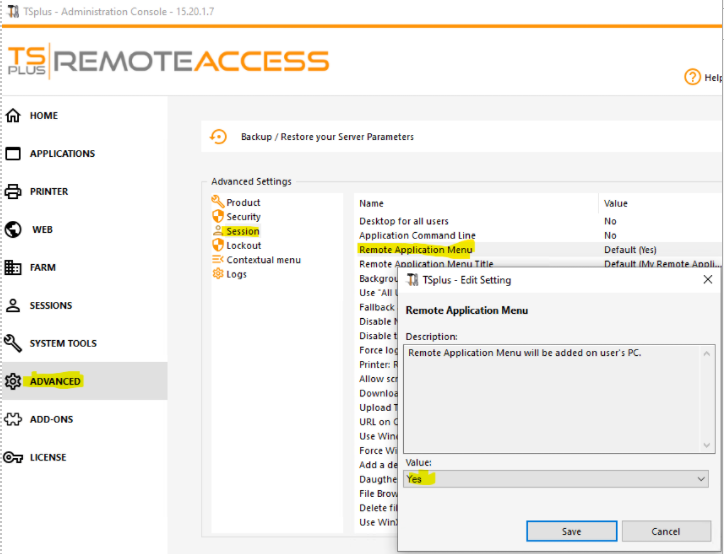Click the Add-ons puzzle piece icon

point(13,420)
